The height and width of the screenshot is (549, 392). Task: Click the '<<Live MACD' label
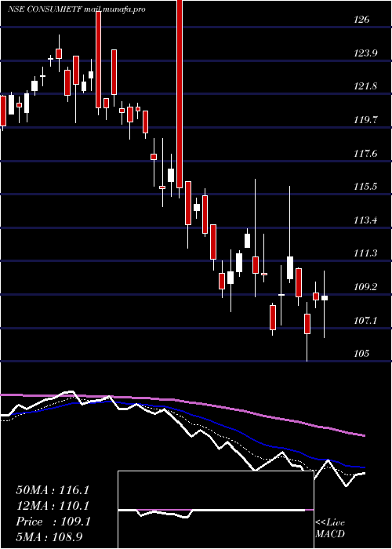[330, 529]
